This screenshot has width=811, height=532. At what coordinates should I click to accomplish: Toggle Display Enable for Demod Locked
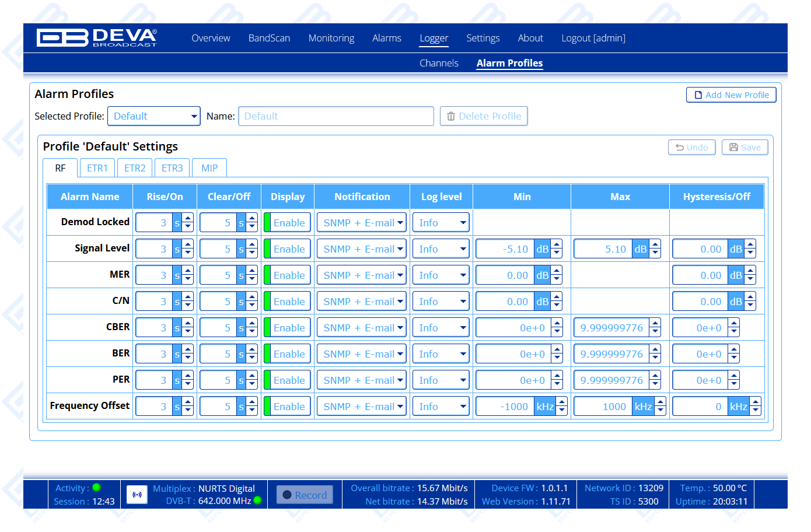tap(288, 223)
